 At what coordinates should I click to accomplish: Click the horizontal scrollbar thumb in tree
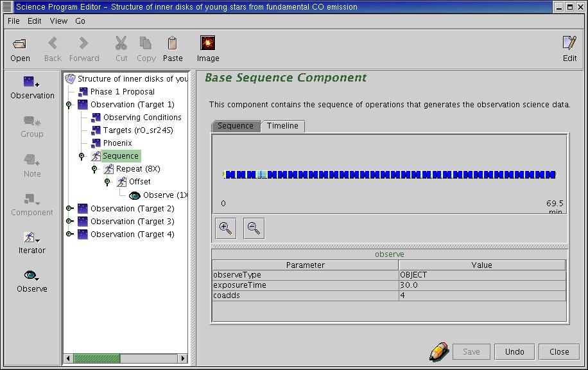pyautogui.click(x=97, y=358)
